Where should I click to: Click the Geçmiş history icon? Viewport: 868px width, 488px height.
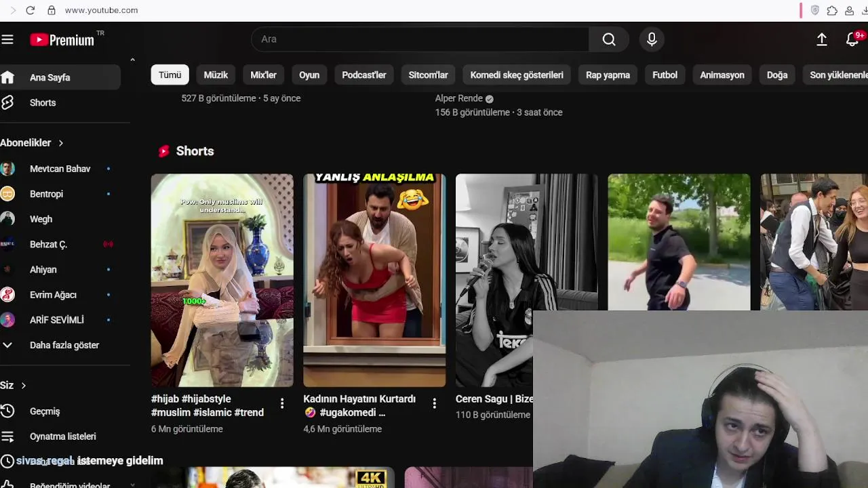coord(7,411)
